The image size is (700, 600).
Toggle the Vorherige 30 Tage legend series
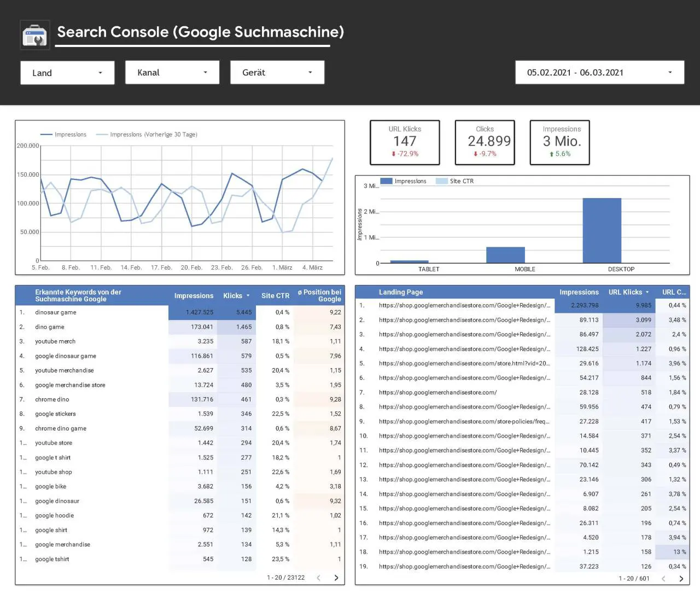click(147, 135)
